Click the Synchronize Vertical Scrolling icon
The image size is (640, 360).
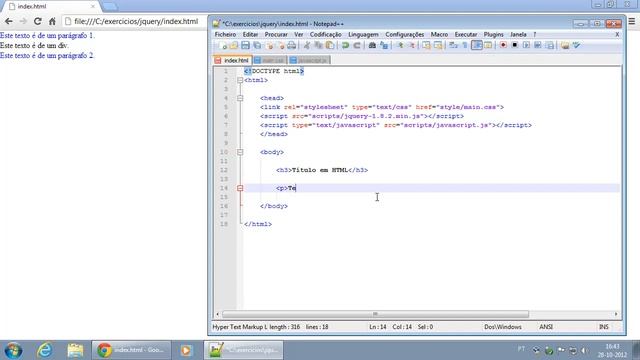pos(426,45)
